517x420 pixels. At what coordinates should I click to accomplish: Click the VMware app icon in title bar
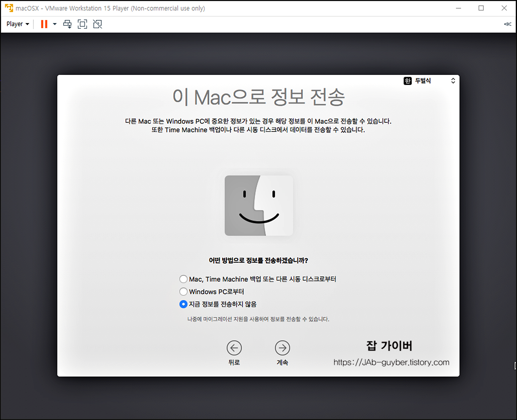coord(9,8)
